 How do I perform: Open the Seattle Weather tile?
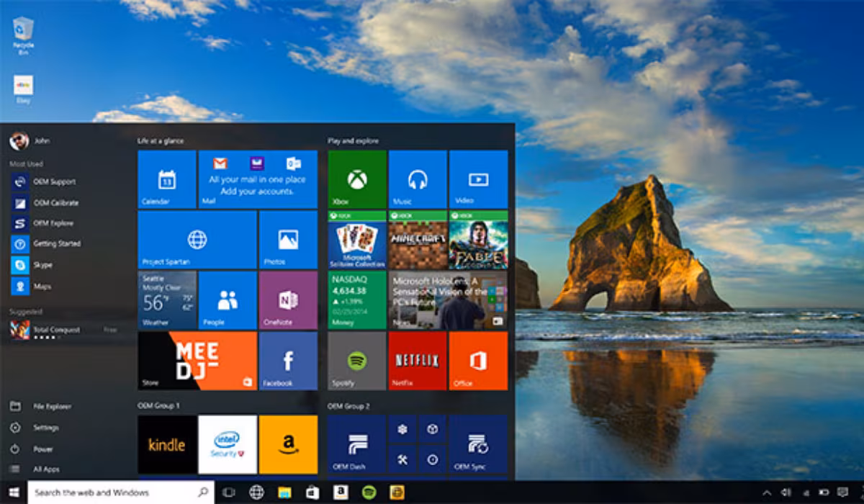167,300
